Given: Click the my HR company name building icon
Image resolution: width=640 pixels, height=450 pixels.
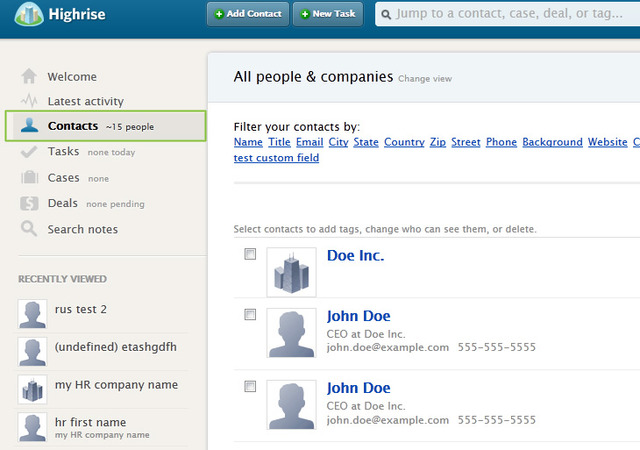Looking at the screenshot, I should coord(32,389).
